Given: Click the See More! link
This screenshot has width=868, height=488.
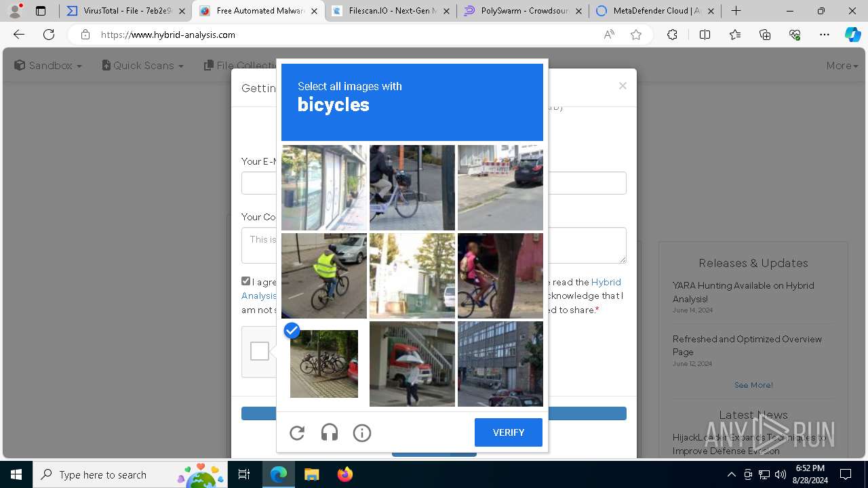Looking at the screenshot, I should [753, 385].
